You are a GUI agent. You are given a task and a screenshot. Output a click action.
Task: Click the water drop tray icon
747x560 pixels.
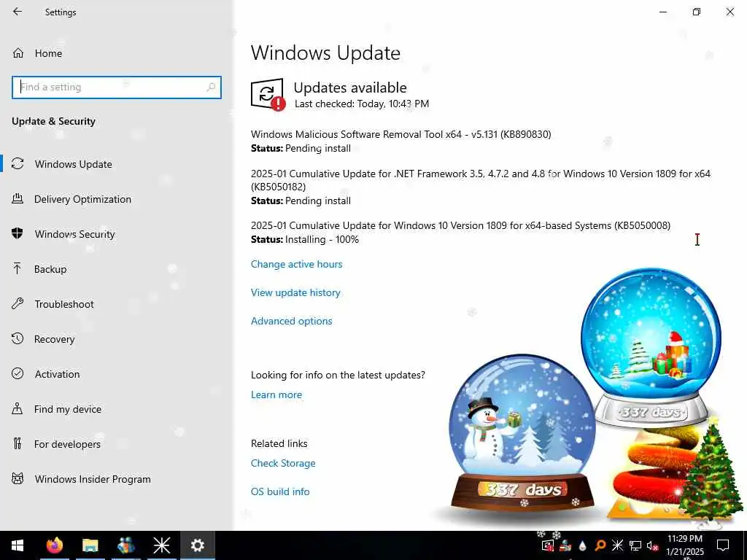tap(582, 545)
